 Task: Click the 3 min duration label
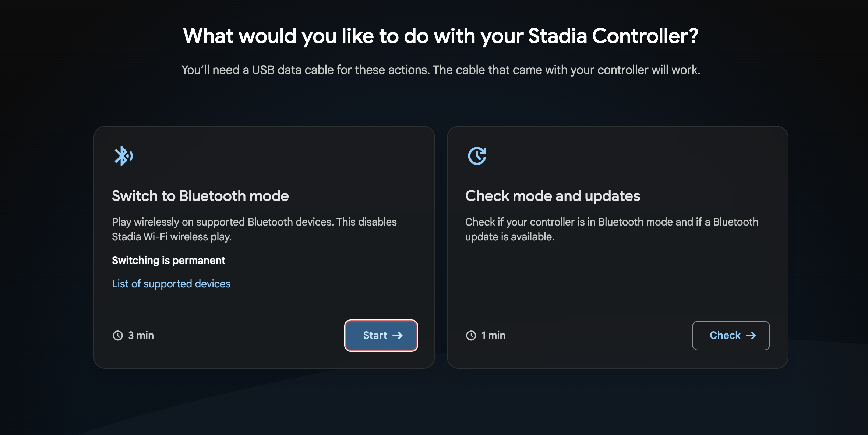pos(141,335)
